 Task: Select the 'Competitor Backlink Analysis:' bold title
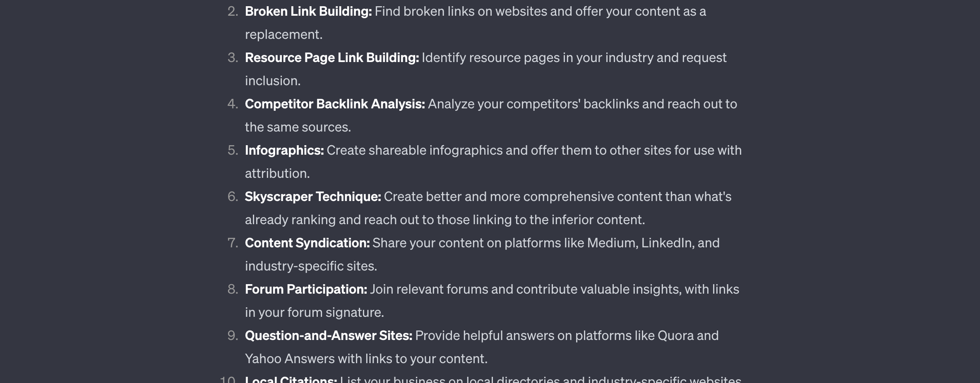coord(334,104)
